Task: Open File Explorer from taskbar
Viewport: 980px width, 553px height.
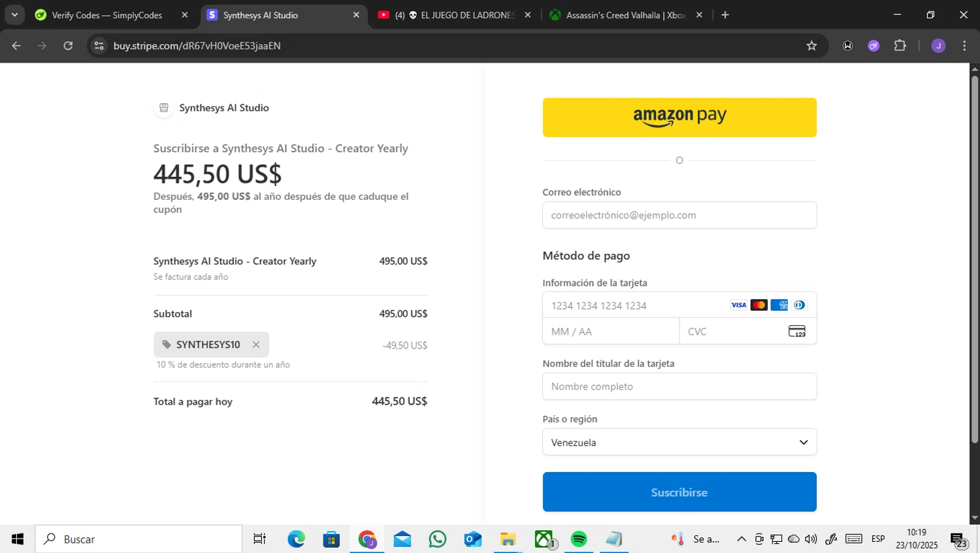Action: click(x=508, y=539)
